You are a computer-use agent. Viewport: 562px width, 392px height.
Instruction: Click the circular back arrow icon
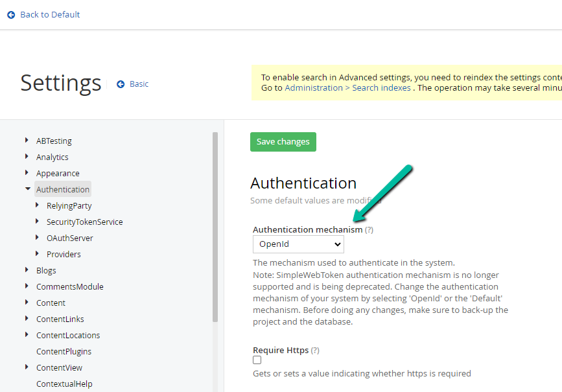coord(10,14)
